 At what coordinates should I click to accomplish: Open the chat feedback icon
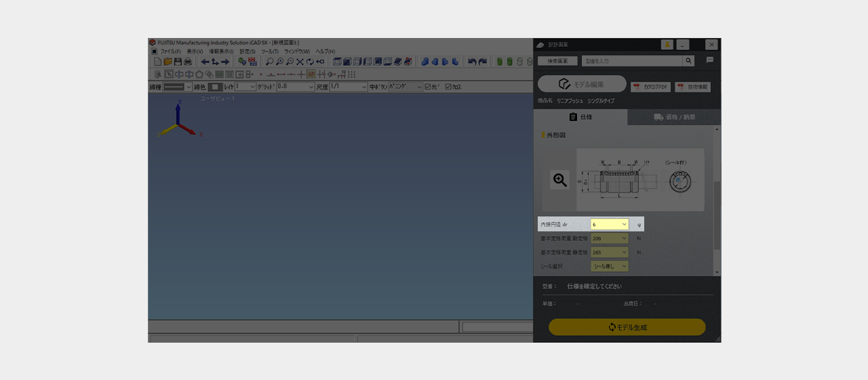(710, 60)
